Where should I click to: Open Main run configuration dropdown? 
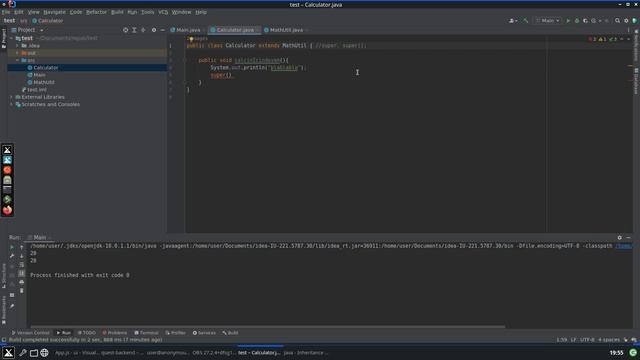click(548, 20)
